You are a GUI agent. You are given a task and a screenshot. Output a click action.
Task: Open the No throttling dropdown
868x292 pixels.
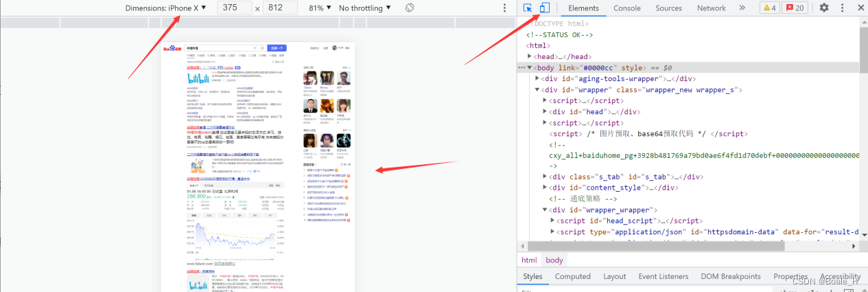pos(365,8)
